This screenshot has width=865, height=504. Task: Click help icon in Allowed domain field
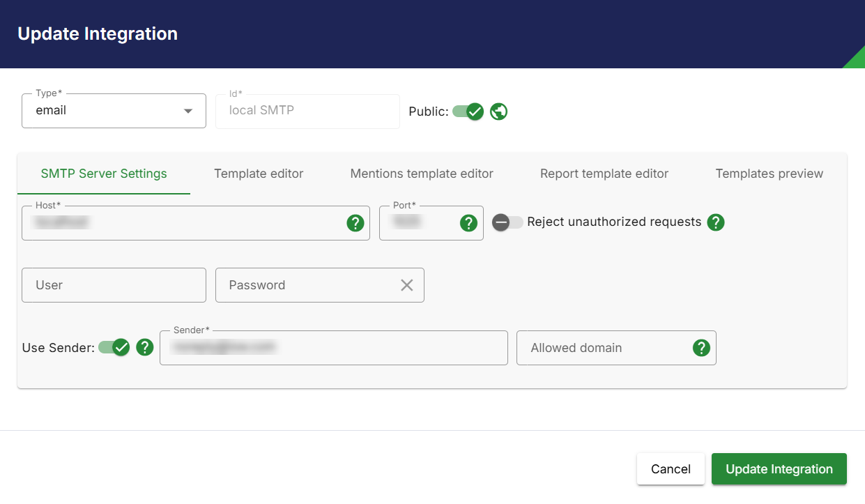pos(701,348)
